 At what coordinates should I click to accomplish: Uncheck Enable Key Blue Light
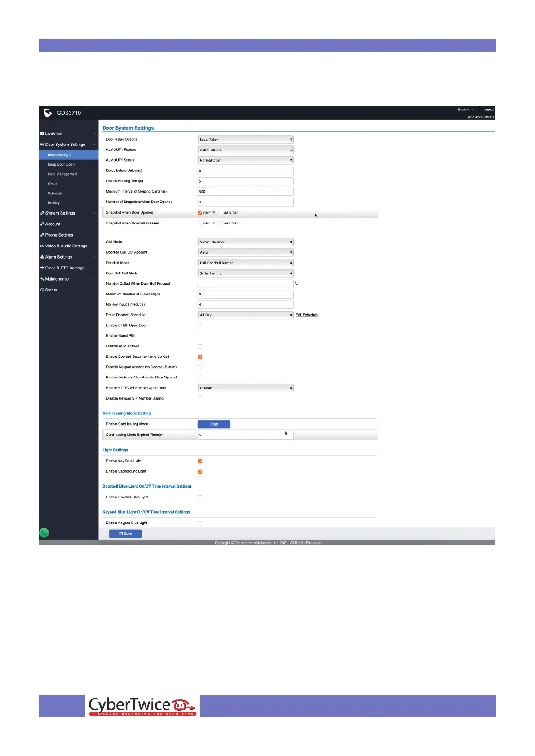(200, 461)
